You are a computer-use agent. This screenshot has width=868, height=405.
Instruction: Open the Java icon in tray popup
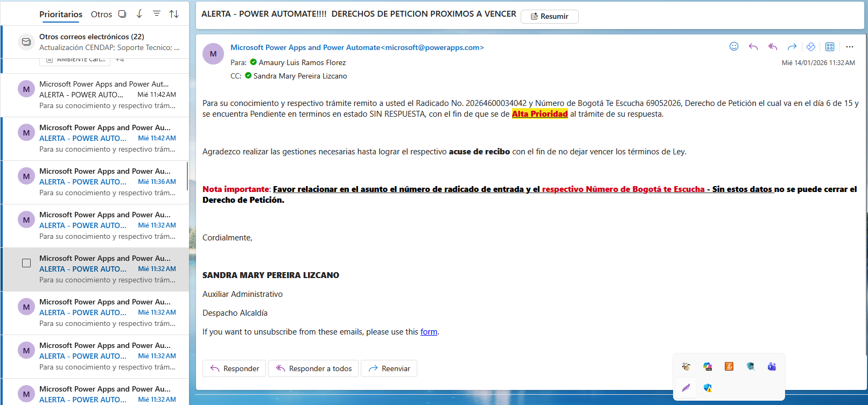tap(729, 366)
